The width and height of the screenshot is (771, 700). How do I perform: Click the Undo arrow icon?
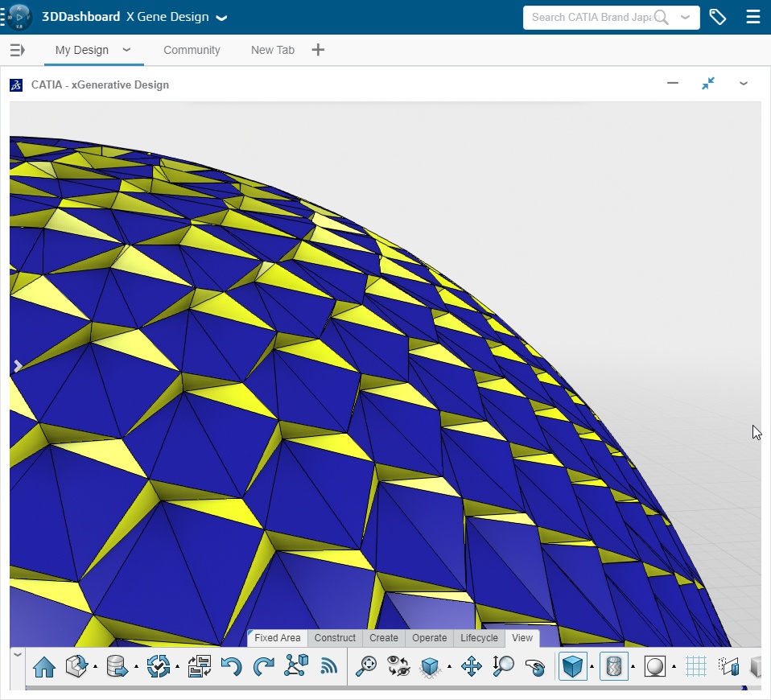231,667
